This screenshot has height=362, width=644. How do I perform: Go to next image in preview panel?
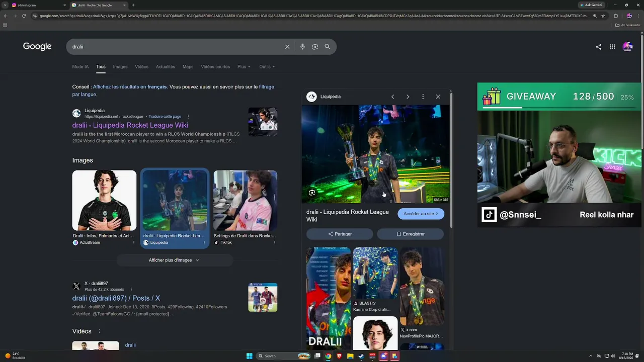(x=408, y=97)
